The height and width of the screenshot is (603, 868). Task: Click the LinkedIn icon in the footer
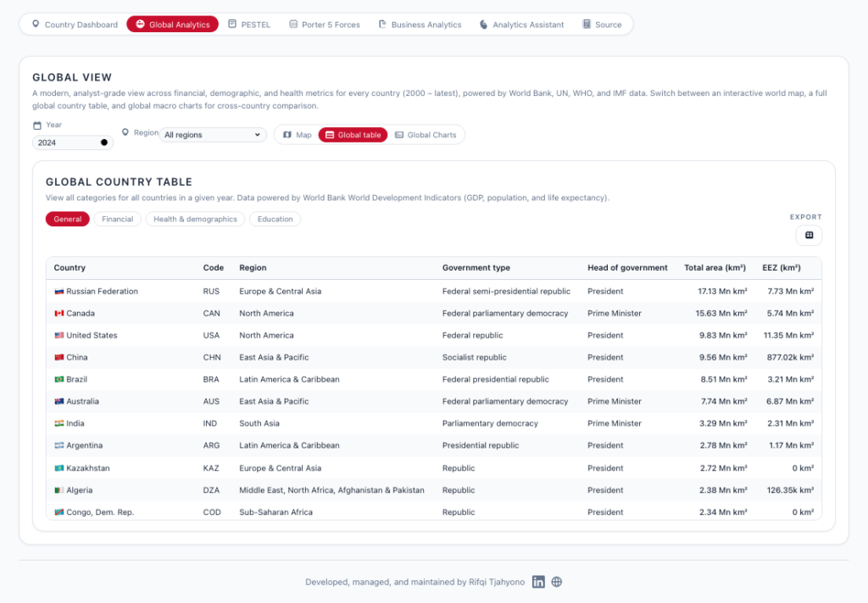538,582
